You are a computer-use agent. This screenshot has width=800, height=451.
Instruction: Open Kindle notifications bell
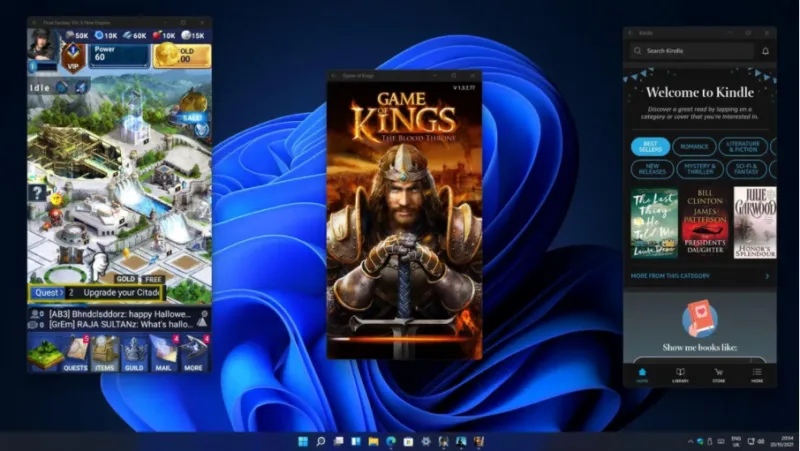(x=765, y=51)
